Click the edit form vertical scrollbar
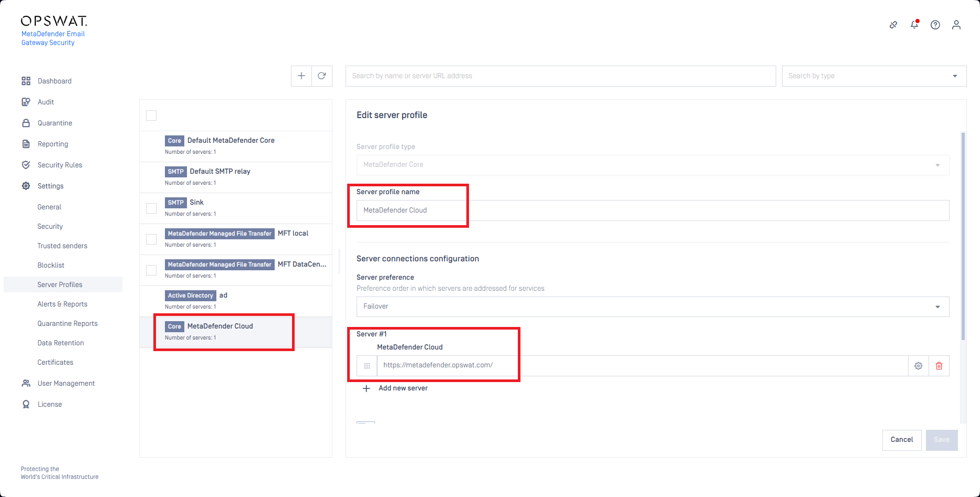The width and height of the screenshot is (980, 497). click(963, 236)
